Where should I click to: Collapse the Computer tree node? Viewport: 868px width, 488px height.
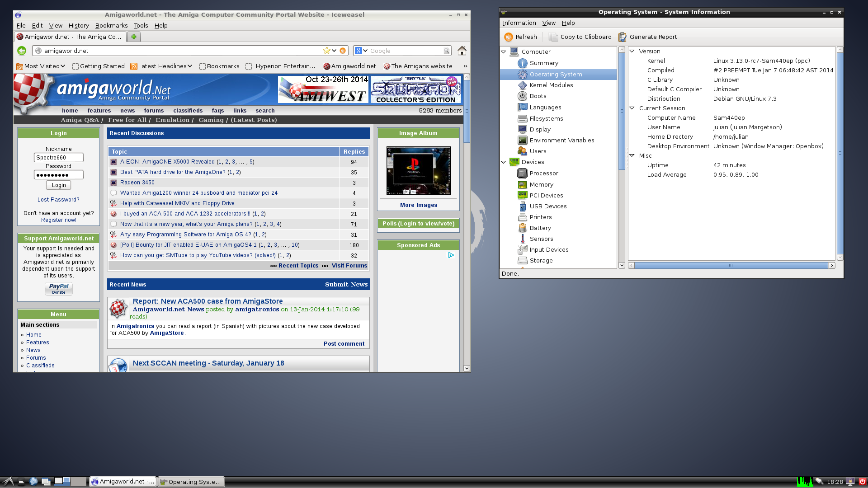503,52
